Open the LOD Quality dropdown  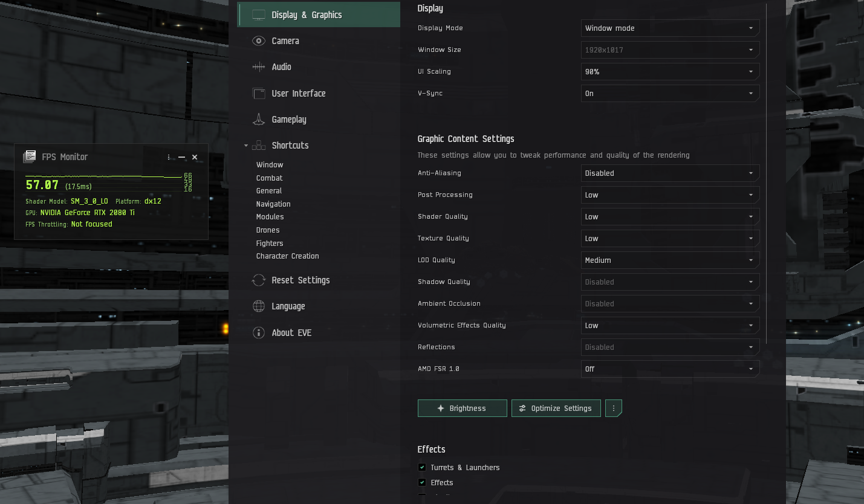[670, 260]
